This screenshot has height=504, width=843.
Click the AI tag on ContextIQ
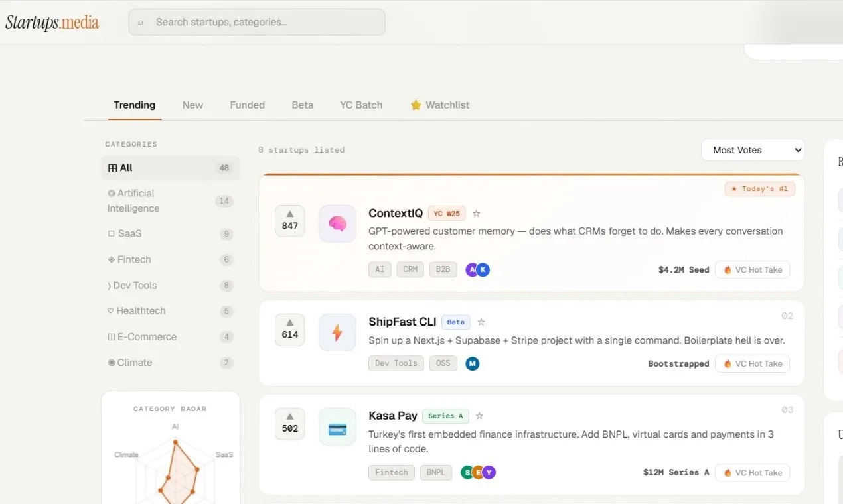[380, 269]
